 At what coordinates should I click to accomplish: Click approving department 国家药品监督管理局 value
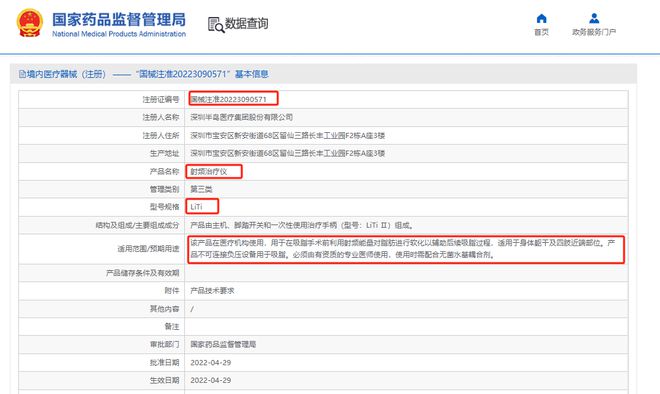(x=223, y=344)
